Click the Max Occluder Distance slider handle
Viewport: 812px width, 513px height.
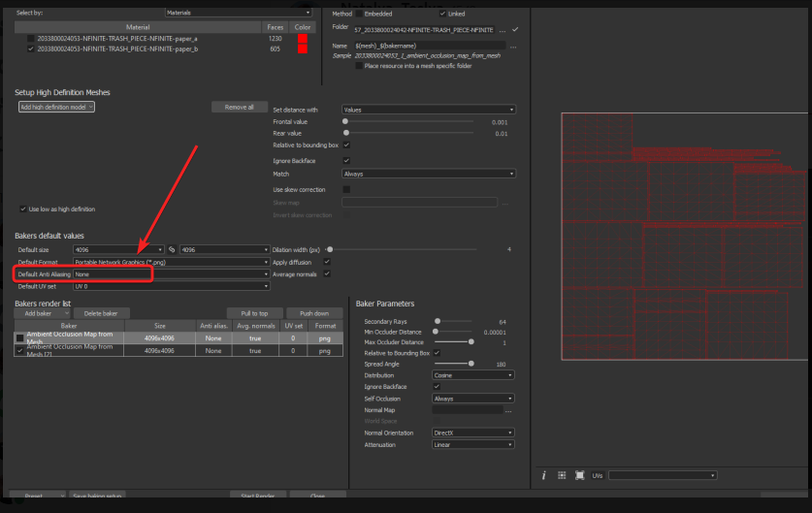(471, 342)
